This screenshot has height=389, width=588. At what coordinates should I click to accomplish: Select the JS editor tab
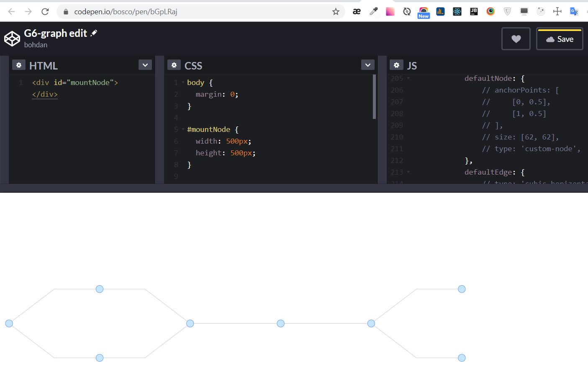coord(412,65)
